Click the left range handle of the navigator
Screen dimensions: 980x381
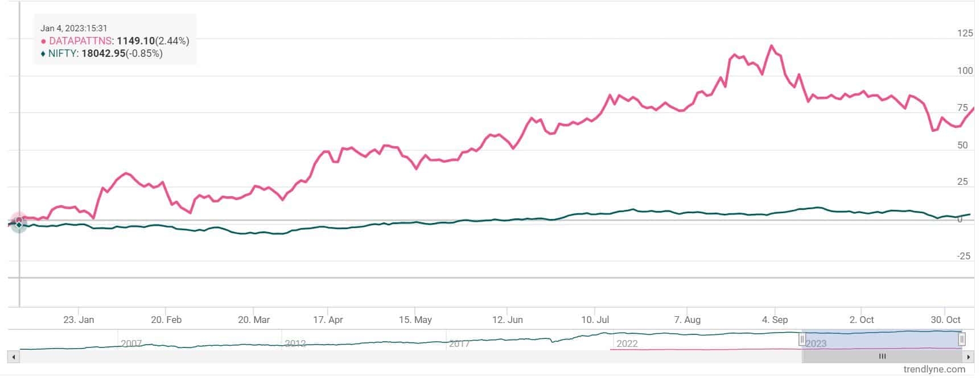[x=802, y=340]
